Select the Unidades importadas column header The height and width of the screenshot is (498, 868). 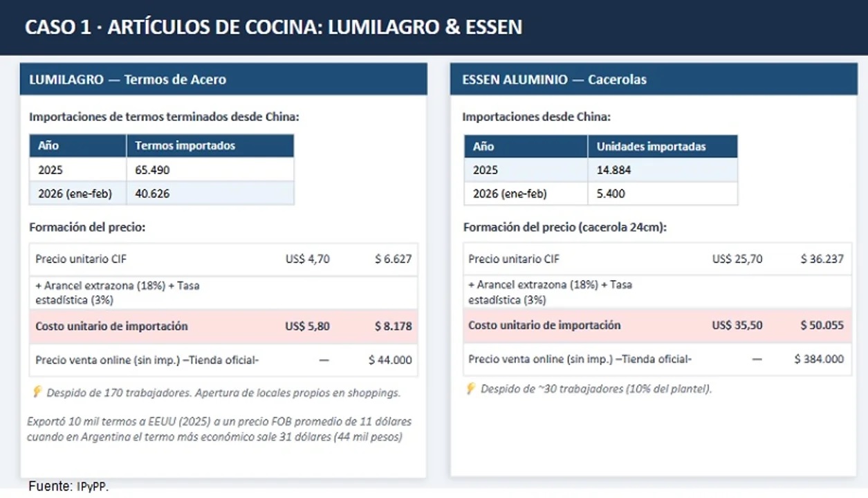651,147
